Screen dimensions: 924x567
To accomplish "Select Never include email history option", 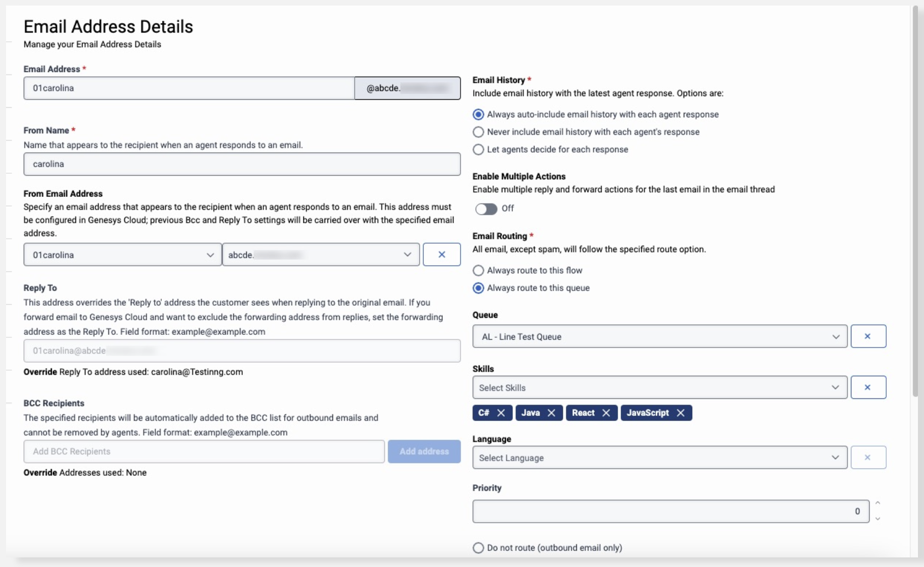I will point(478,132).
